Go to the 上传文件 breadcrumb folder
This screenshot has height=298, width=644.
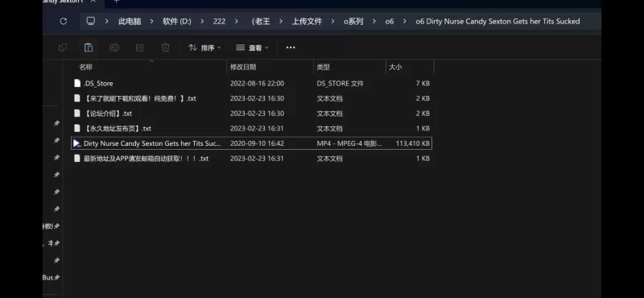(x=307, y=22)
